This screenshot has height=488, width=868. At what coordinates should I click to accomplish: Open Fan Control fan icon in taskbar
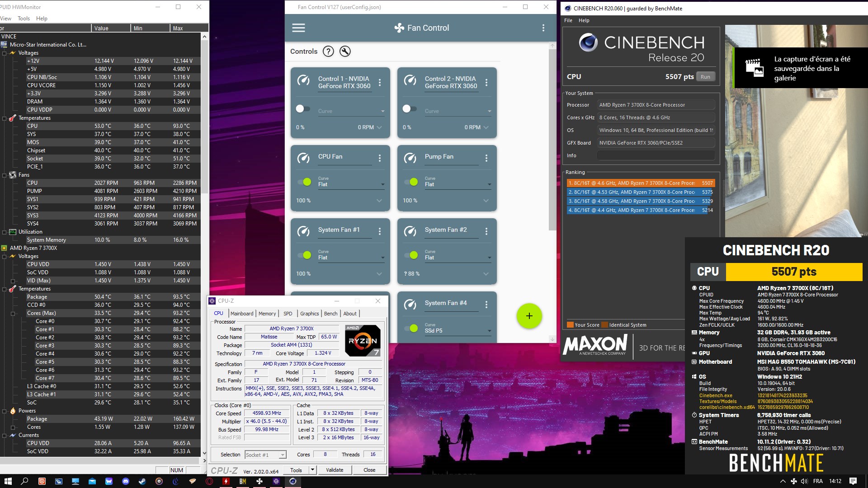click(x=259, y=481)
